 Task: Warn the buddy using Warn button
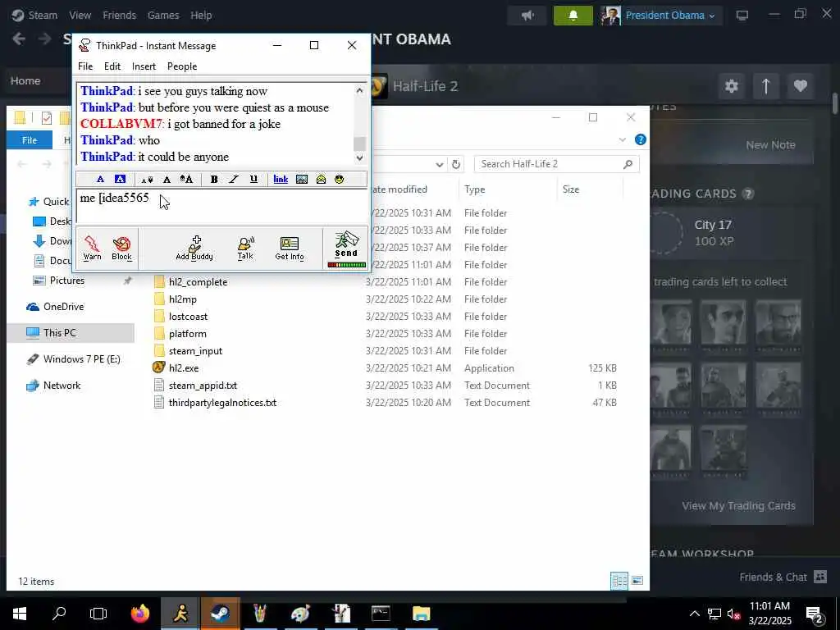92,248
